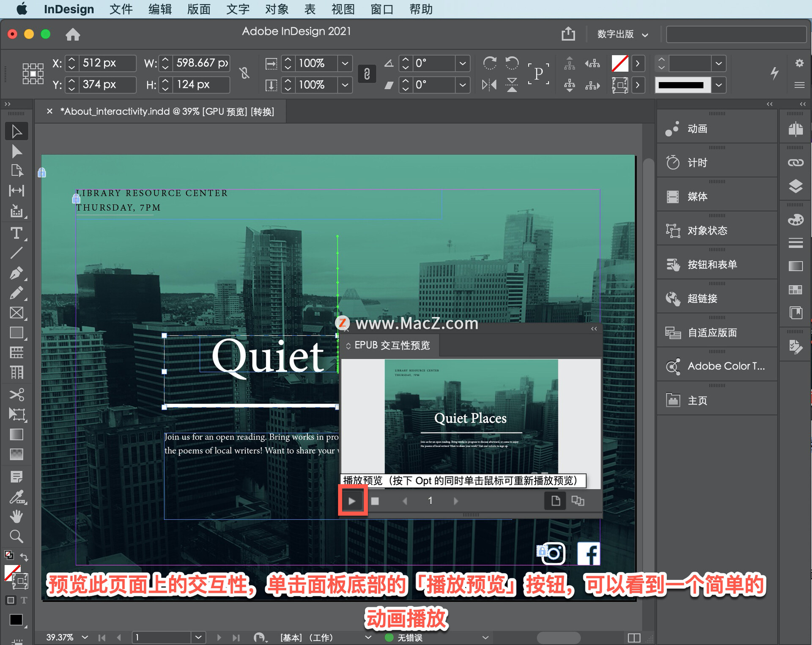Click the Home button in the title bar
The width and height of the screenshot is (812, 645).
click(x=73, y=34)
